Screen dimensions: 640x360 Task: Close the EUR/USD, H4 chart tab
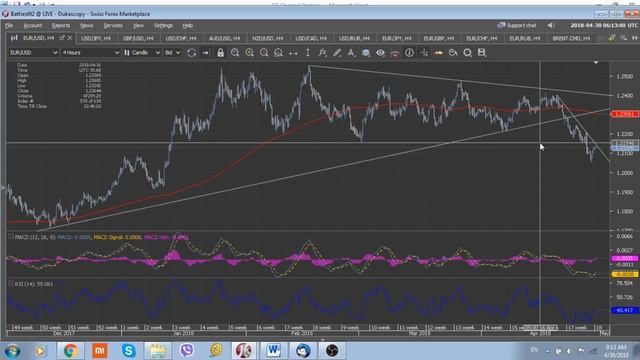70,38
